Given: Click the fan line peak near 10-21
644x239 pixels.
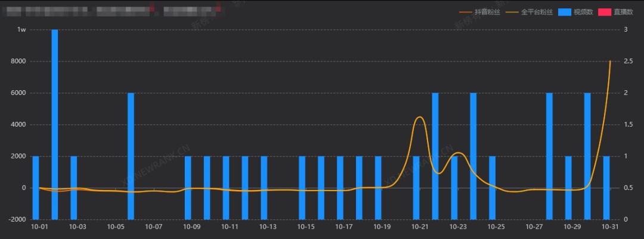Looking at the screenshot, I should tap(419, 117).
